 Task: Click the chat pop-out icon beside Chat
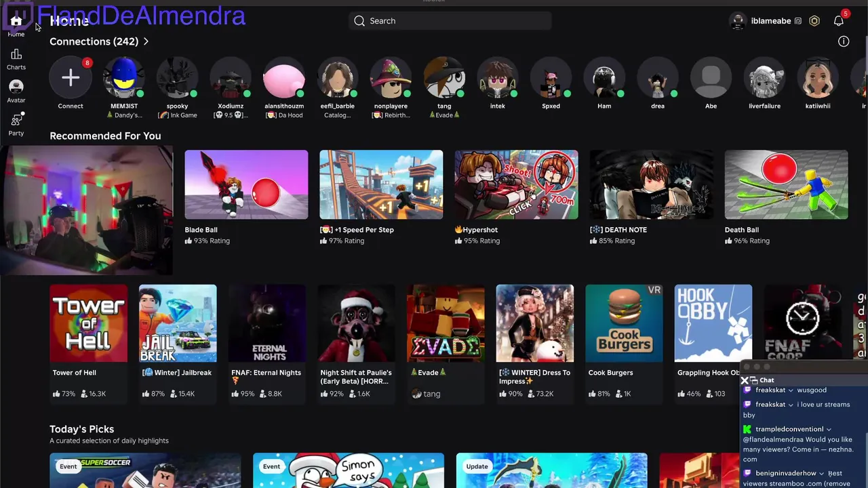(x=754, y=380)
